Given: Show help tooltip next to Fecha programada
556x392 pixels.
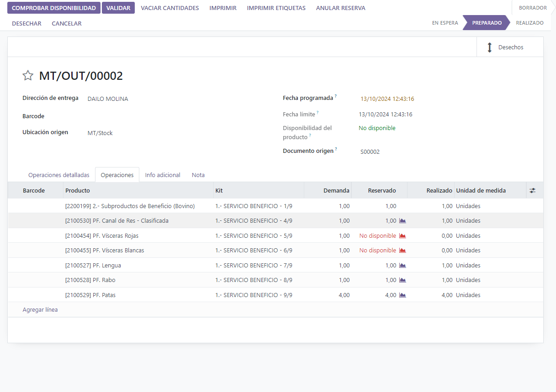Looking at the screenshot, I should point(336,96).
